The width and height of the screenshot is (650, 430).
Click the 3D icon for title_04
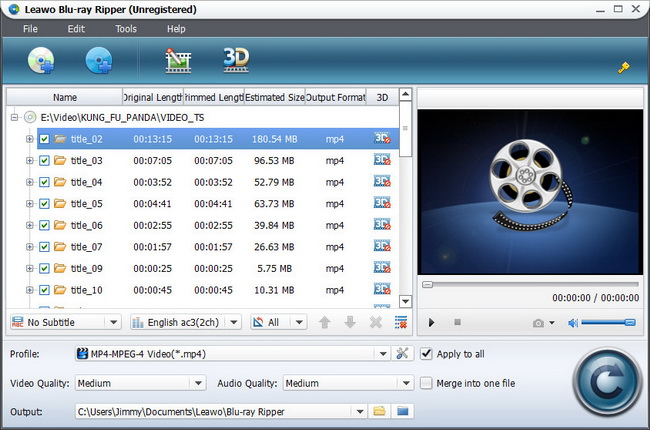[382, 181]
